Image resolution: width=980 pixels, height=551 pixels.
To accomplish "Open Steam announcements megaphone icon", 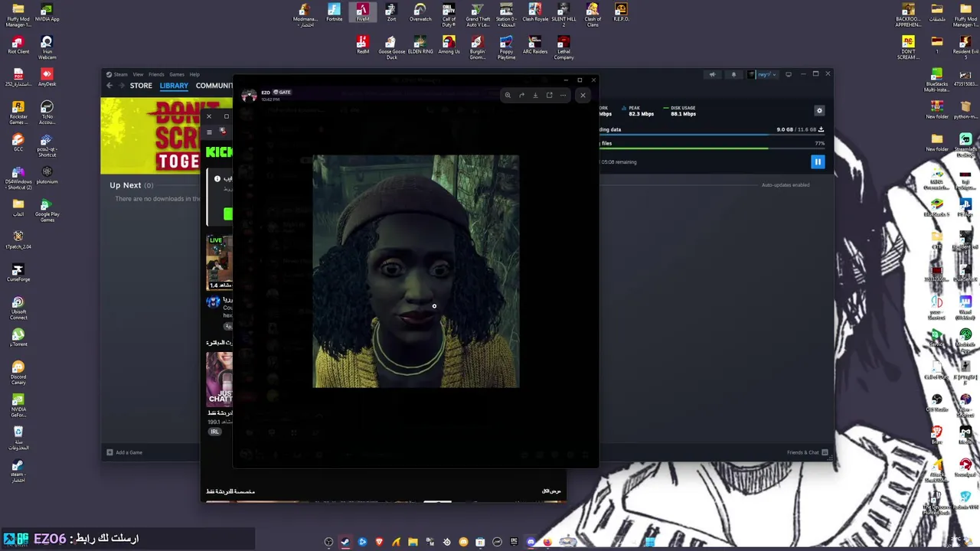I will (712, 74).
